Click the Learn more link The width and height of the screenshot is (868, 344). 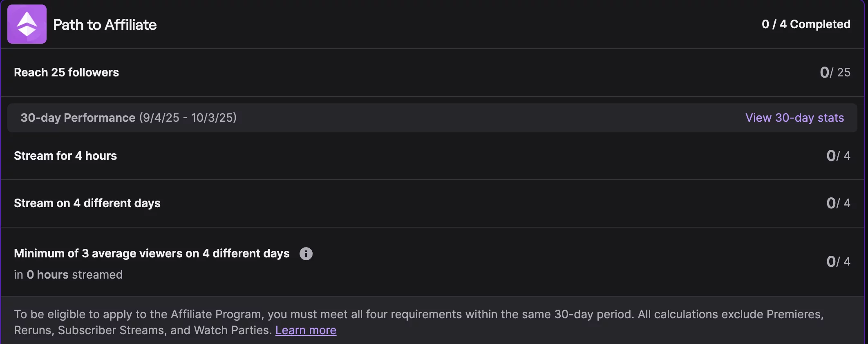[x=306, y=330]
